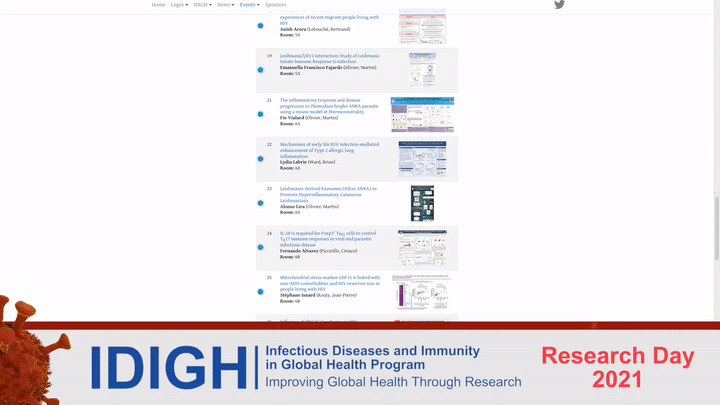View poster 25 thumbnail by Stéphane Isnard

point(422,292)
